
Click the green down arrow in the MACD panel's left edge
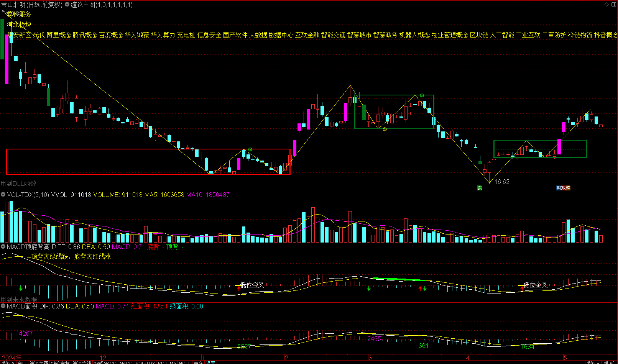[x=21, y=288]
